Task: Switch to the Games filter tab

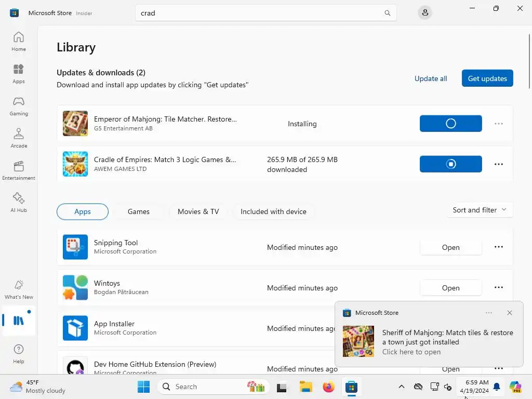Action: 138,212
